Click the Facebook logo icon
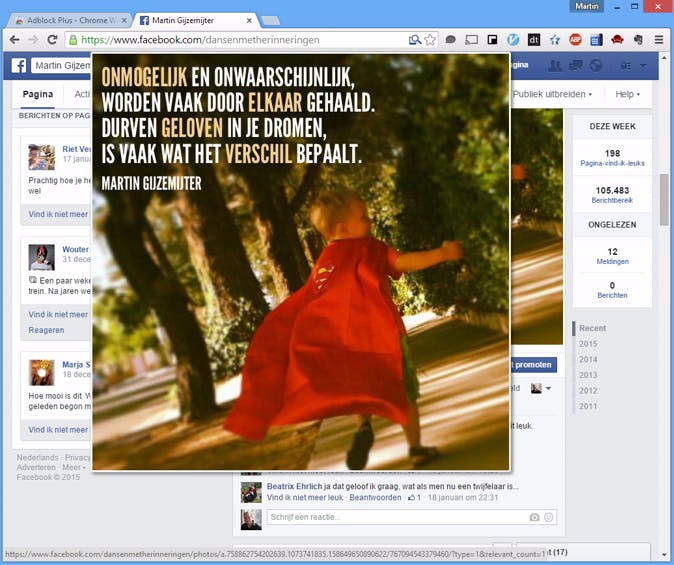The height and width of the screenshot is (565, 674). tap(18, 66)
